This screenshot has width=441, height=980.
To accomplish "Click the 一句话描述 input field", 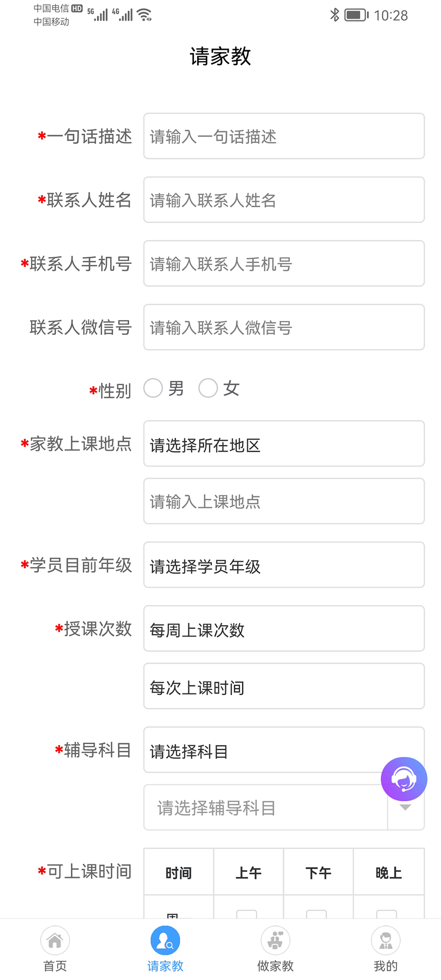I will [x=284, y=136].
